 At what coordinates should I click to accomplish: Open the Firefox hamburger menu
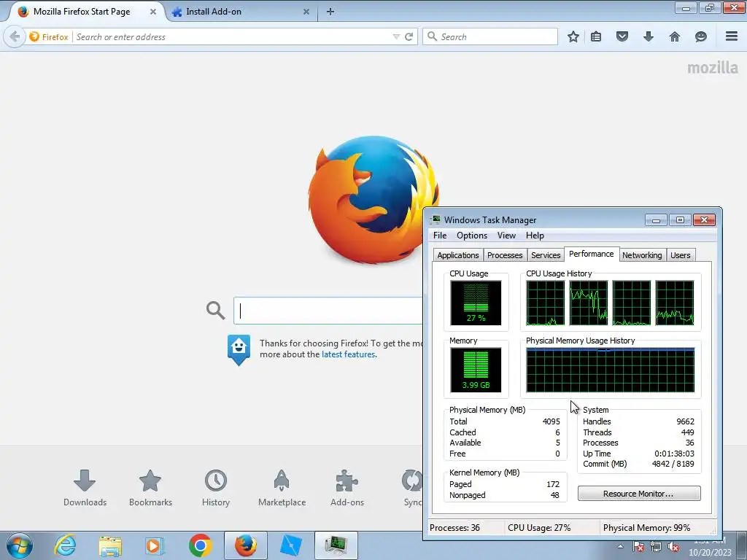(x=732, y=36)
